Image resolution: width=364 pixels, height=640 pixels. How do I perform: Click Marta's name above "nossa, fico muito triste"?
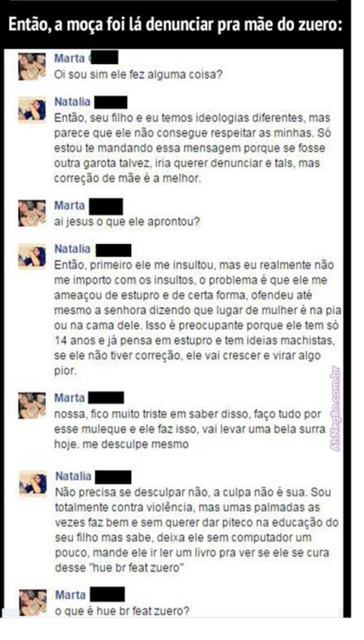[69, 398]
